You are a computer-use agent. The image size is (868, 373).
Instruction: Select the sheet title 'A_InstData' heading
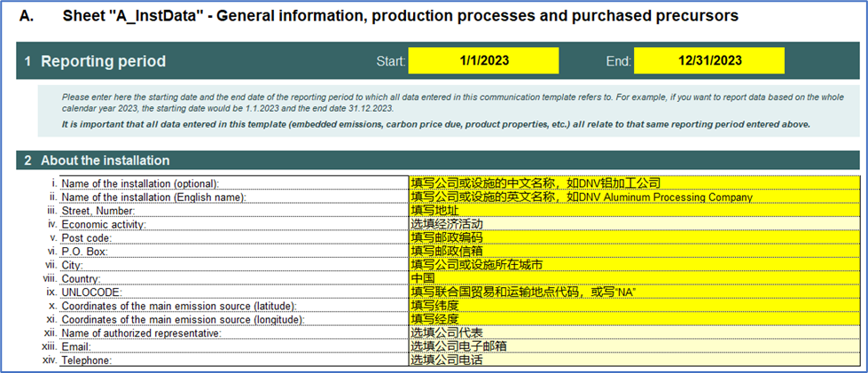[399, 16]
